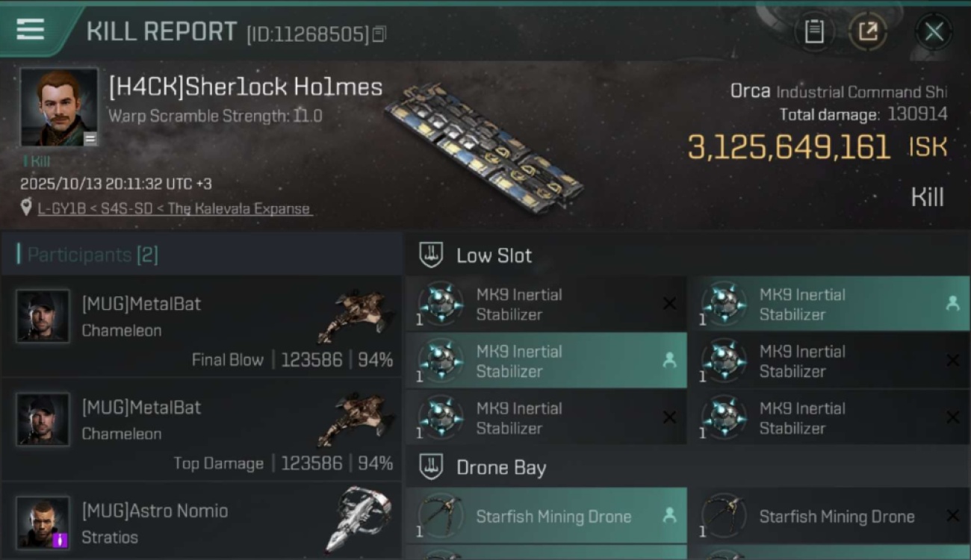Image resolution: width=971 pixels, height=560 pixels.
Task: Copy the kill report ID
Action: [379, 34]
